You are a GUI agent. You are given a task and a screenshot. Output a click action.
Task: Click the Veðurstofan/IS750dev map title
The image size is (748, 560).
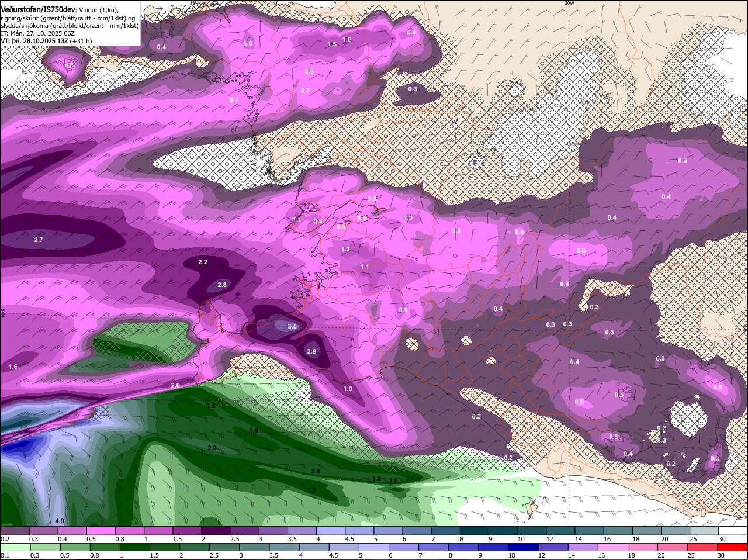coord(37,9)
